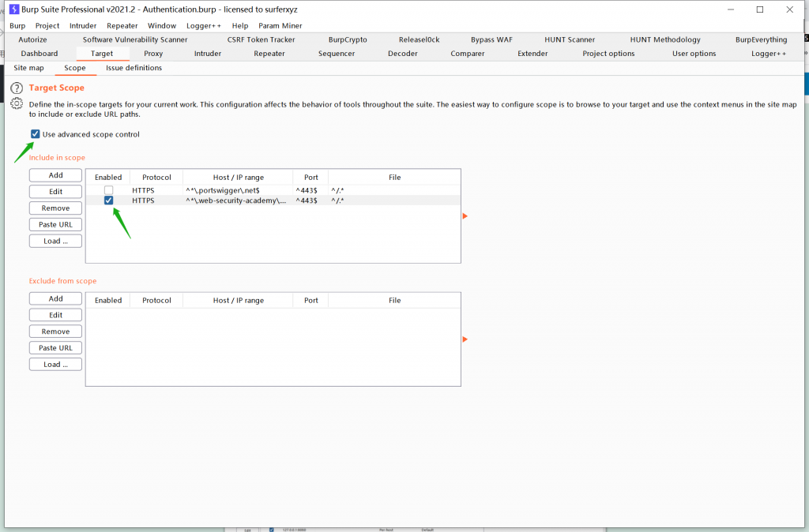
Task: Switch to Software Vulnerability Scanner tab
Action: 135,39
